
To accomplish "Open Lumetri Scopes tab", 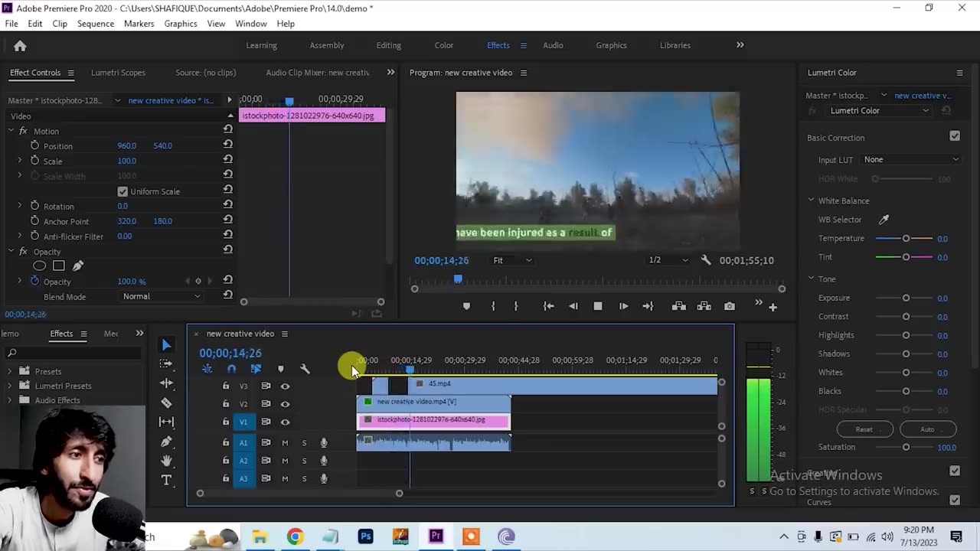I will coord(118,73).
